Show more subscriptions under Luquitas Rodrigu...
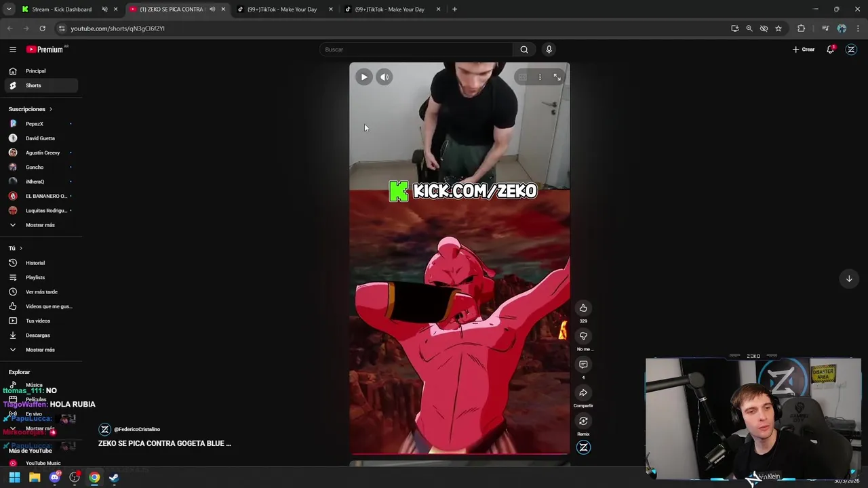This screenshot has width=868, height=488. click(40, 225)
